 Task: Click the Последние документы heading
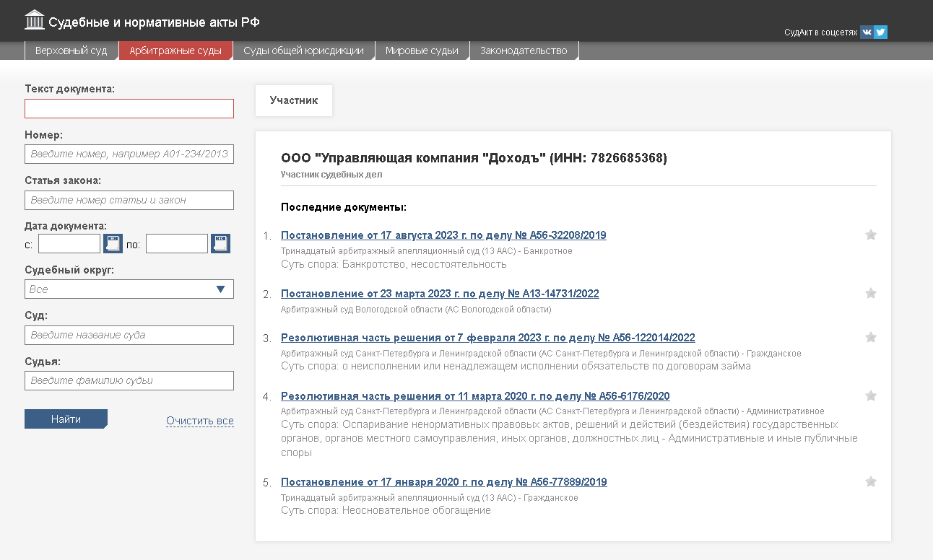(x=344, y=207)
